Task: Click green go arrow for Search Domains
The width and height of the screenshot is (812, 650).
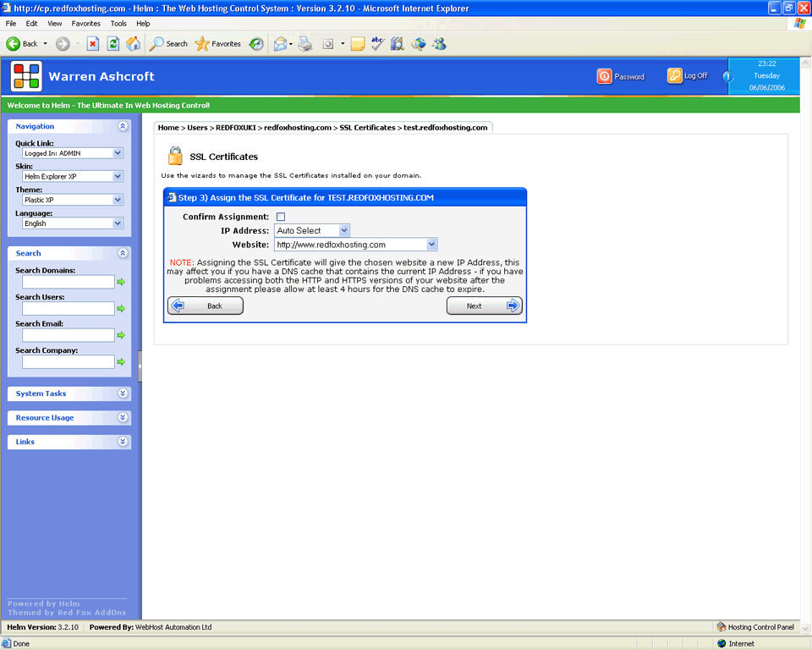Action: [x=121, y=282]
